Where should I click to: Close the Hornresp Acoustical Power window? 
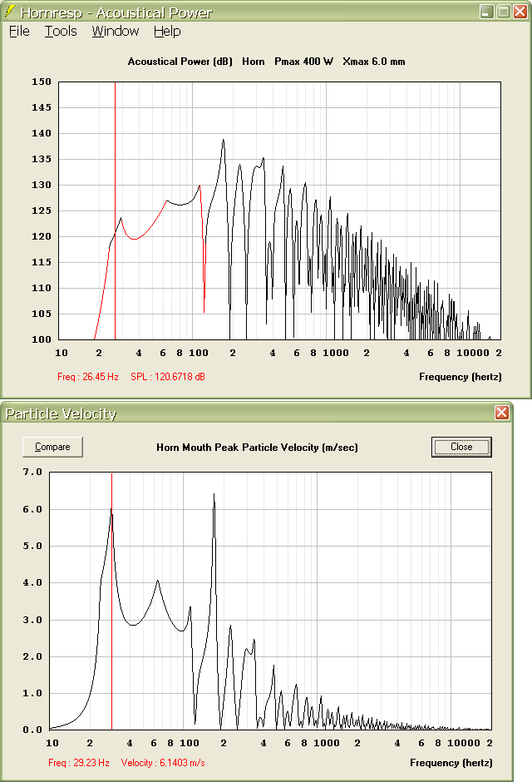520,12
